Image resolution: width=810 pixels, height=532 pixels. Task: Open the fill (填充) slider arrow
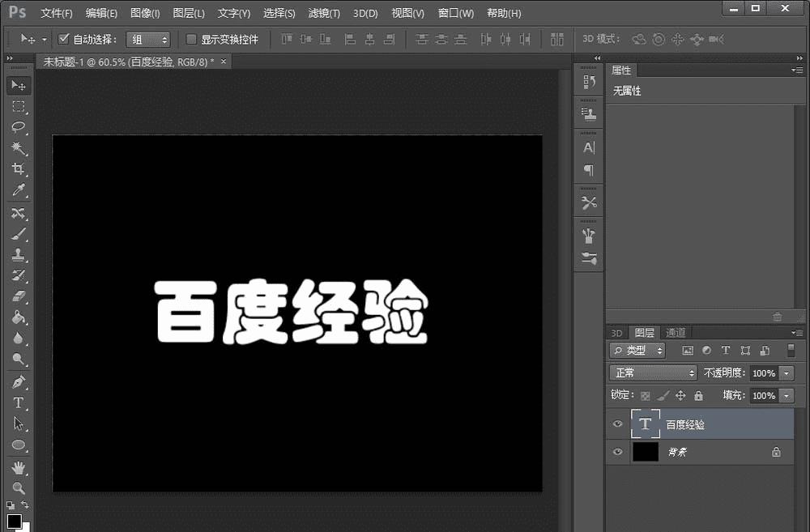(x=787, y=396)
